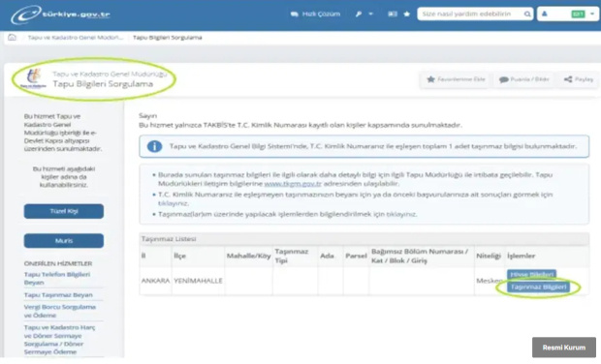601x364 pixels.
Task: Select the Muris button
Action: pos(64,240)
